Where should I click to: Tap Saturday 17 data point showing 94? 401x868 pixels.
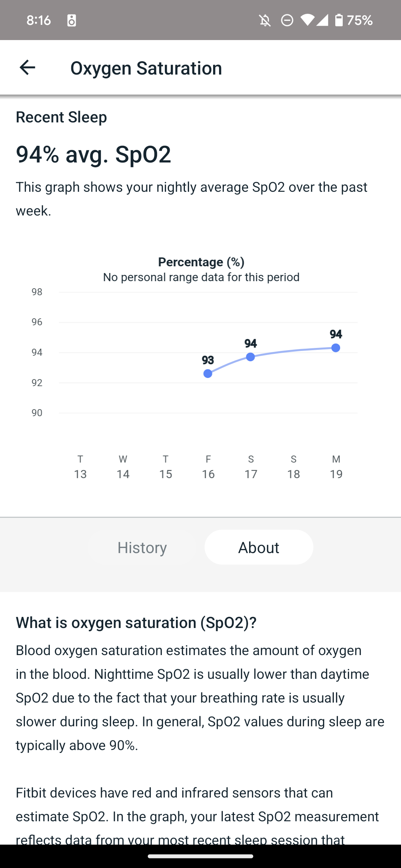point(251,357)
